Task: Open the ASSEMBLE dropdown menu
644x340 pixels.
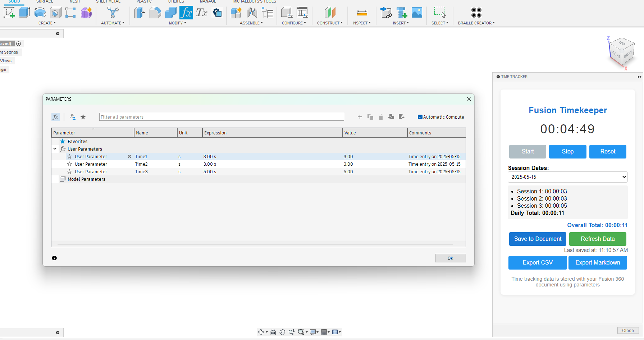Action: 251,23
